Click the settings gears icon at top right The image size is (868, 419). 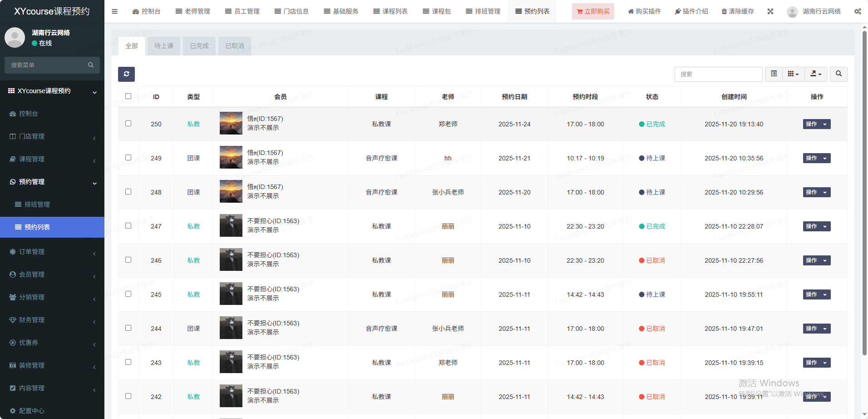[x=858, y=11]
